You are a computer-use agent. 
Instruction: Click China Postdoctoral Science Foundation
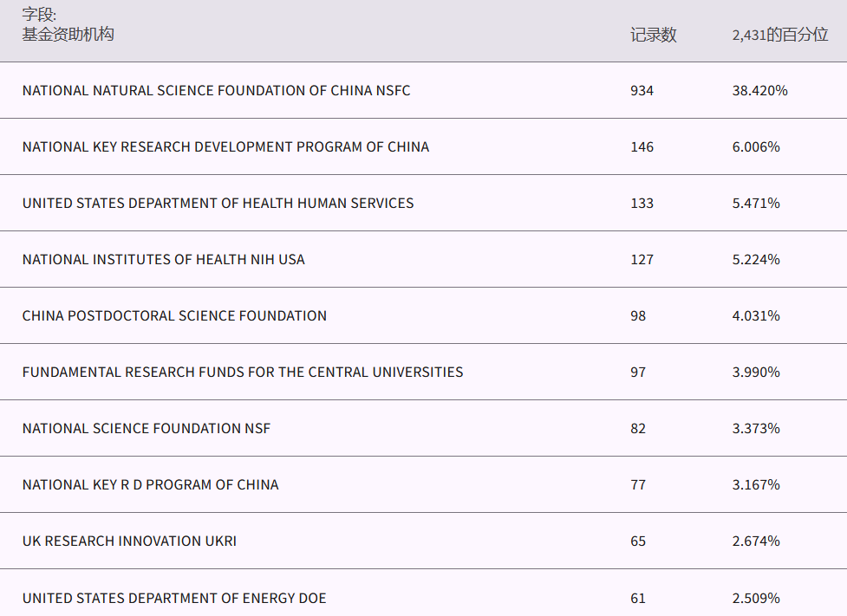click(x=174, y=316)
